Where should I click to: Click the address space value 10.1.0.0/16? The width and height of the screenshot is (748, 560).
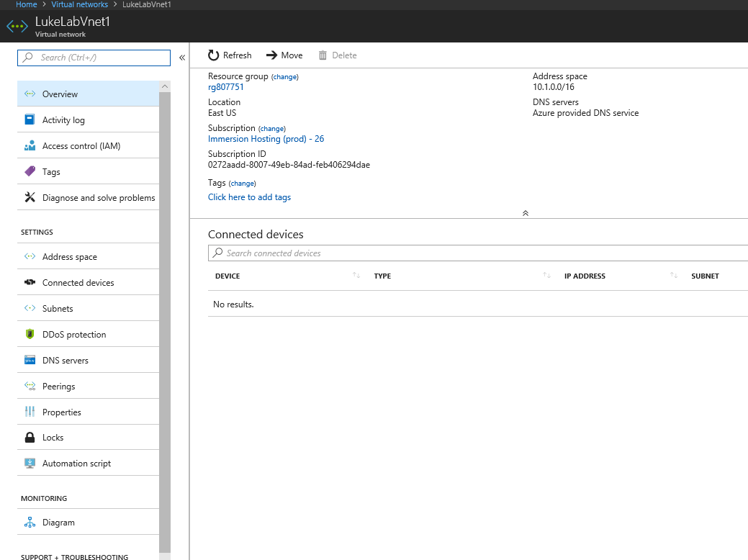click(x=554, y=87)
